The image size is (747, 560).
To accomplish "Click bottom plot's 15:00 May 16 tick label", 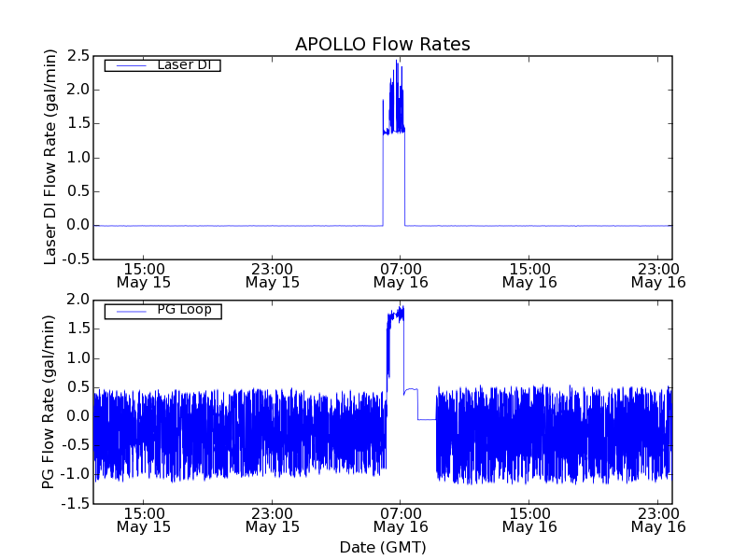I will pyautogui.click(x=529, y=519).
